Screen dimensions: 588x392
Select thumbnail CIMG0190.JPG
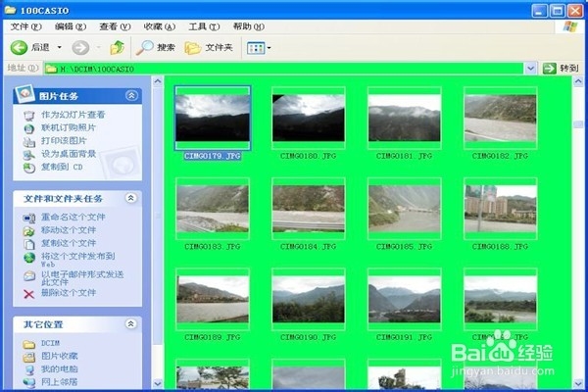point(309,299)
